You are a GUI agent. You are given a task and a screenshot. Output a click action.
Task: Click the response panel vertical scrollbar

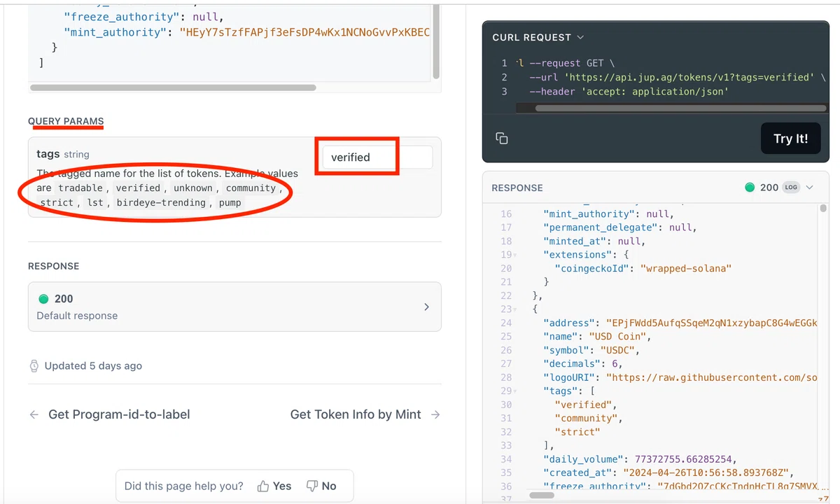click(823, 209)
